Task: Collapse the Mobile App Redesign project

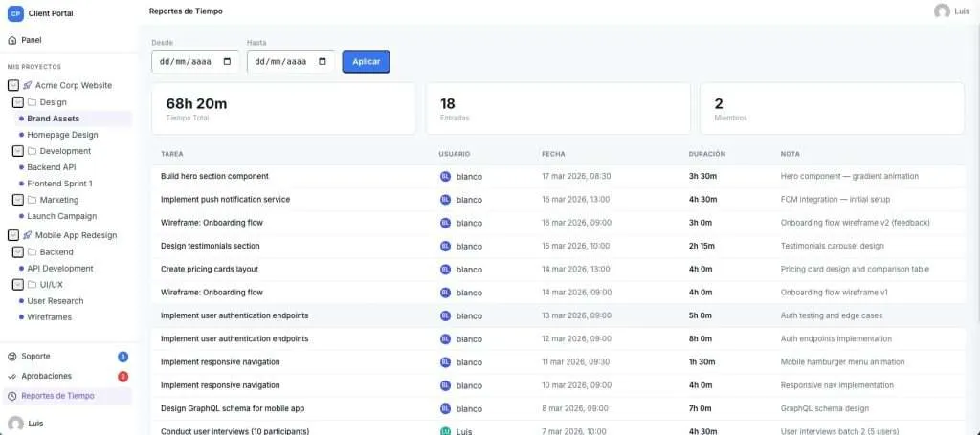Action: pyautogui.click(x=13, y=235)
